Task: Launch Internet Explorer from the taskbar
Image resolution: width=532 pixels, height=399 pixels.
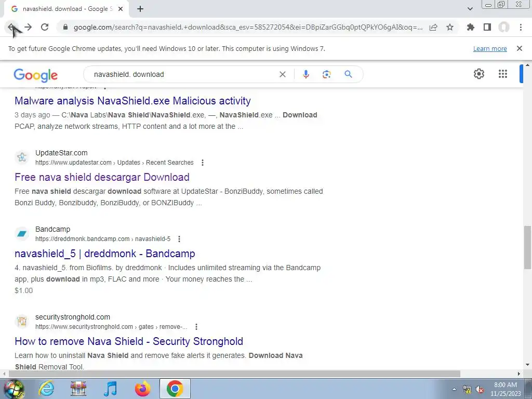Action: pyautogui.click(x=46, y=389)
